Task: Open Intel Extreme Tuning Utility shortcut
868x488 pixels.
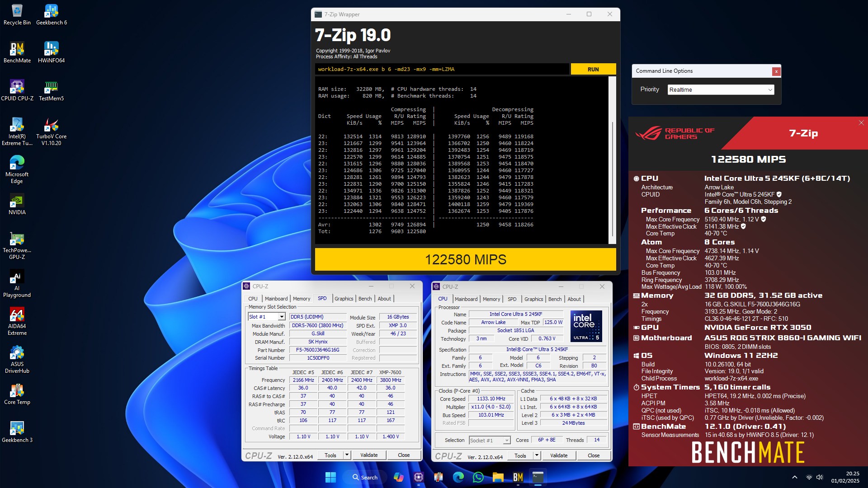Action: coord(17,131)
